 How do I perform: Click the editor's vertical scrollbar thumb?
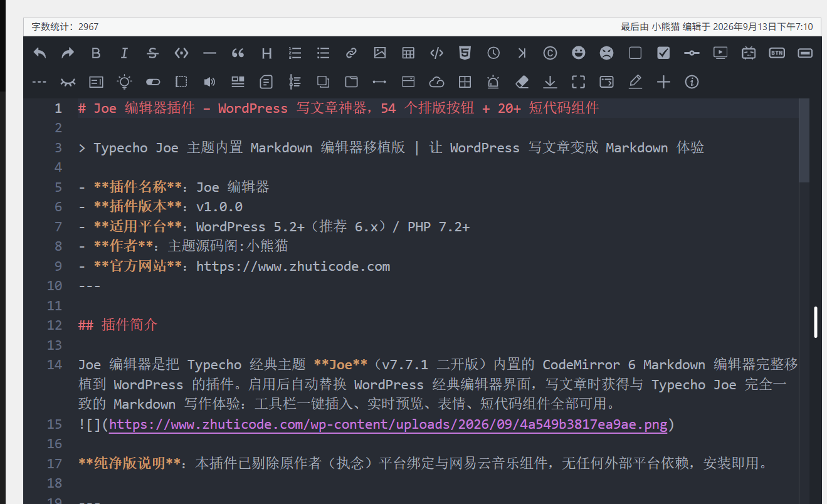(804, 140)
